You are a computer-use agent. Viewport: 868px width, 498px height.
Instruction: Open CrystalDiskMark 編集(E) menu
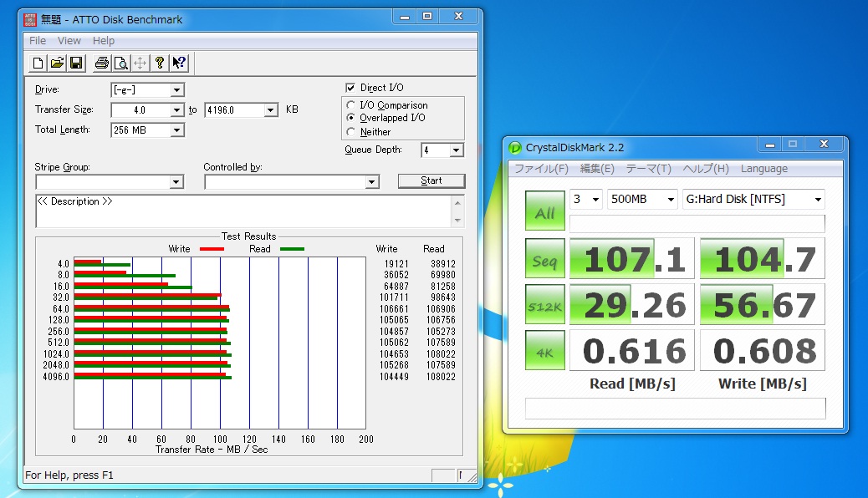pos(597,169)
